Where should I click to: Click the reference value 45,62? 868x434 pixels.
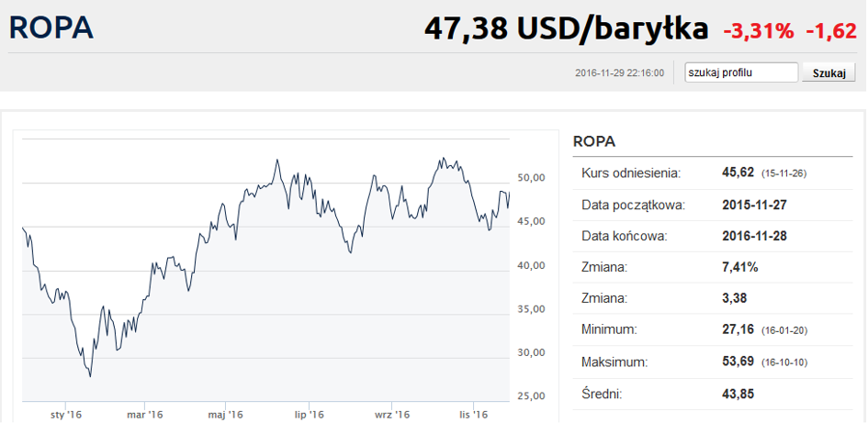pos(738,172)
